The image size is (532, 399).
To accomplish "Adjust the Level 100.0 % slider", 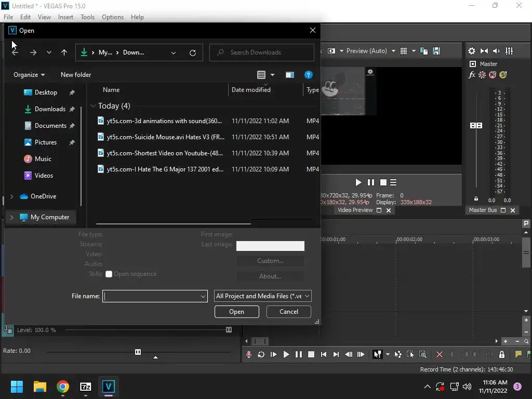I will click(x=229, y=329).
